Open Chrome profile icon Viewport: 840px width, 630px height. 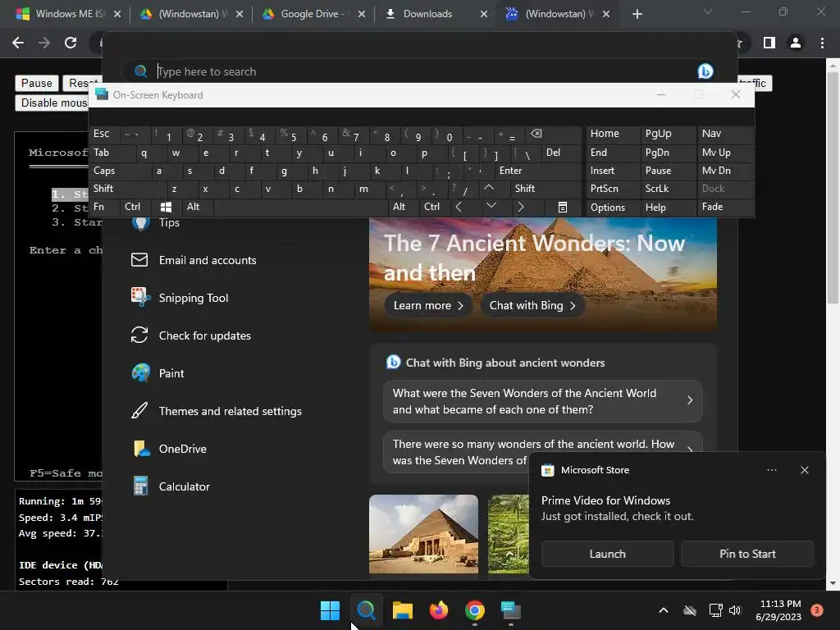click(796, 43)
